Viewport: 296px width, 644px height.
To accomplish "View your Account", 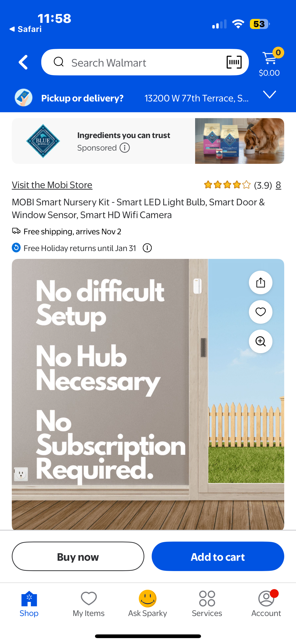I will pyautogui.click(x=266, y=605).
